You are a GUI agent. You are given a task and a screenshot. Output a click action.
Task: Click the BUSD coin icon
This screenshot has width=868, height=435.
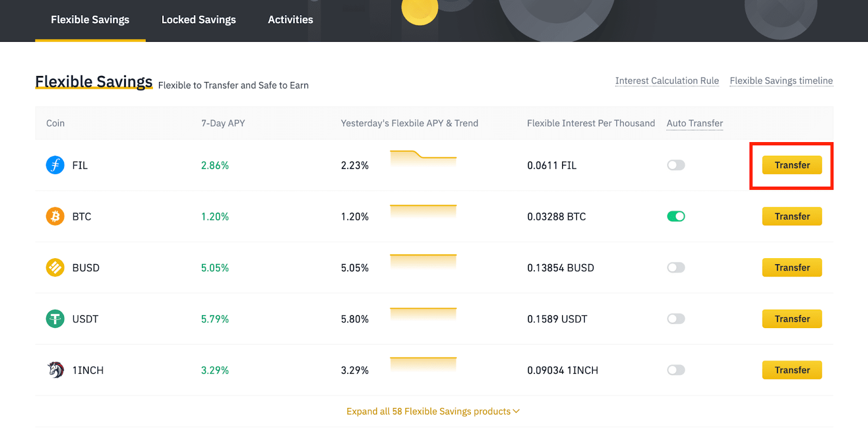click(55, 267)
